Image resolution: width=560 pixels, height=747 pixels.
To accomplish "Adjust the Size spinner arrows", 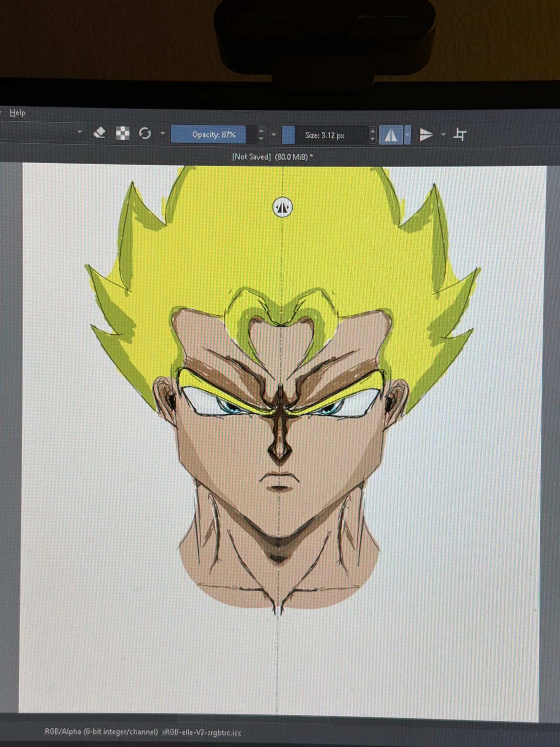I will coord(372,135).
